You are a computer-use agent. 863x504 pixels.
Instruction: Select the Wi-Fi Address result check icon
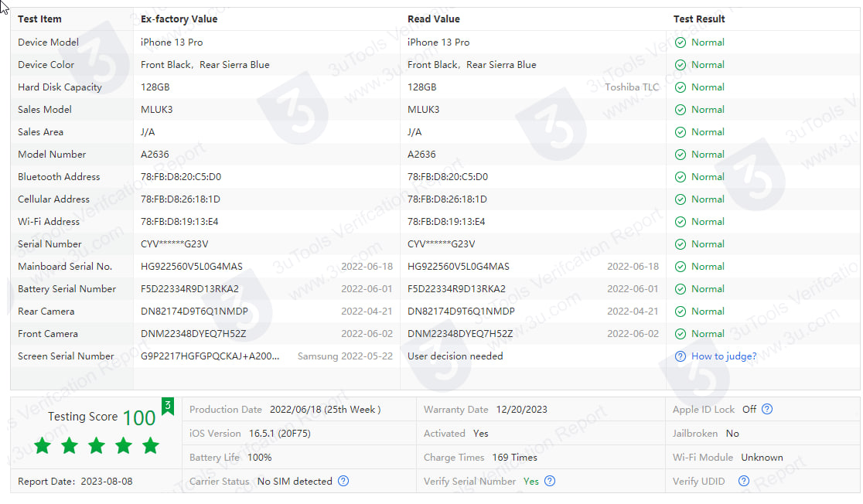click(x=681, y=222)
